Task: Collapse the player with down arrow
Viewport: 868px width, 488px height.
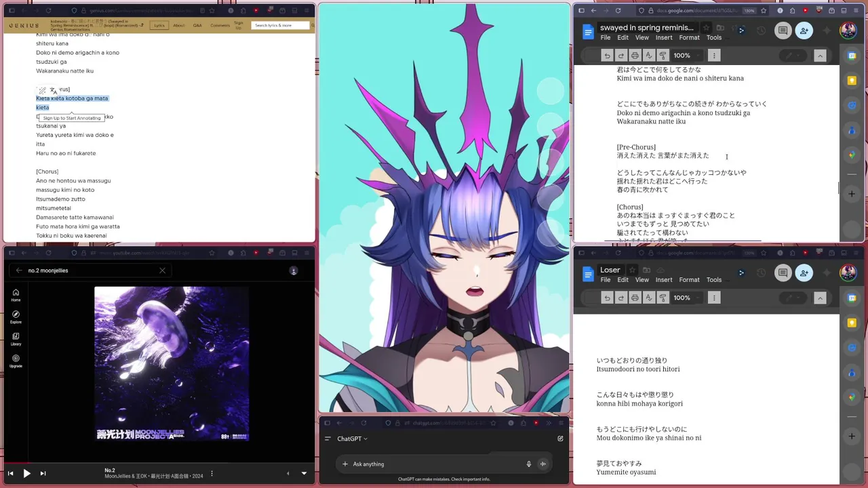Action: point(304,473)
